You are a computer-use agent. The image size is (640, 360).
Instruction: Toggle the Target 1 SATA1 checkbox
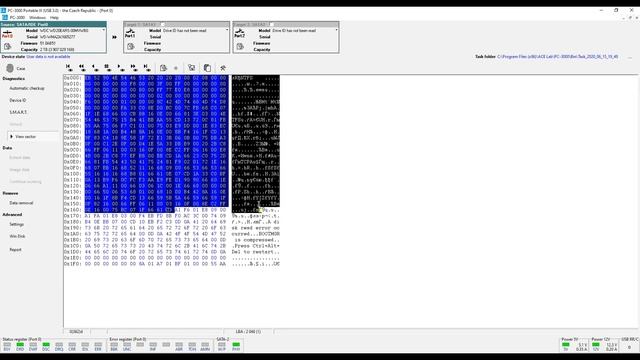click(x=163, y=24)
